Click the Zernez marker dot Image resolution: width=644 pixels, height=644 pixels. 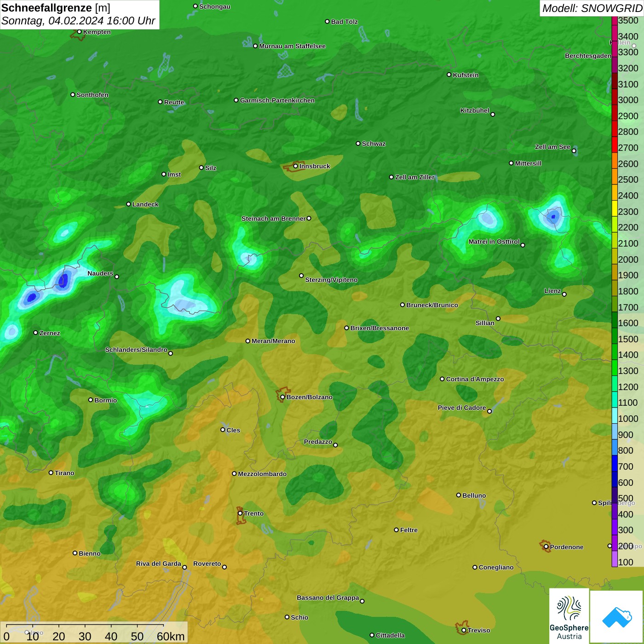click(35, 333)
